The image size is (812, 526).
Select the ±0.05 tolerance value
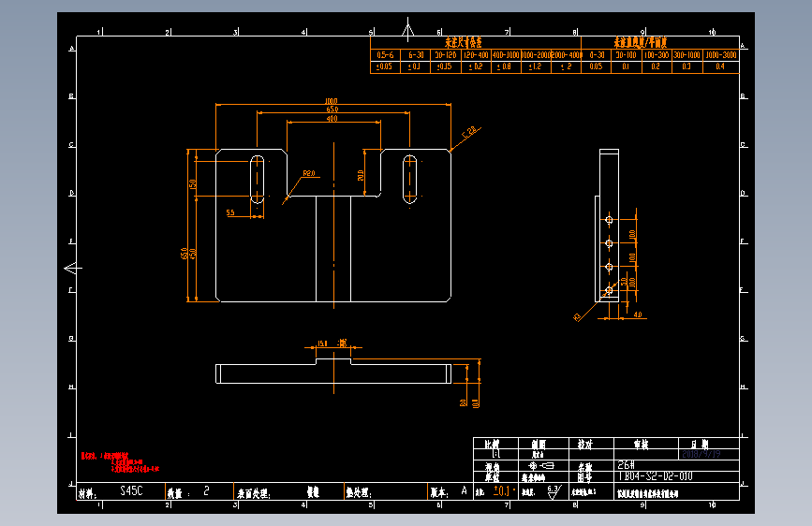[x=384, y=66]
